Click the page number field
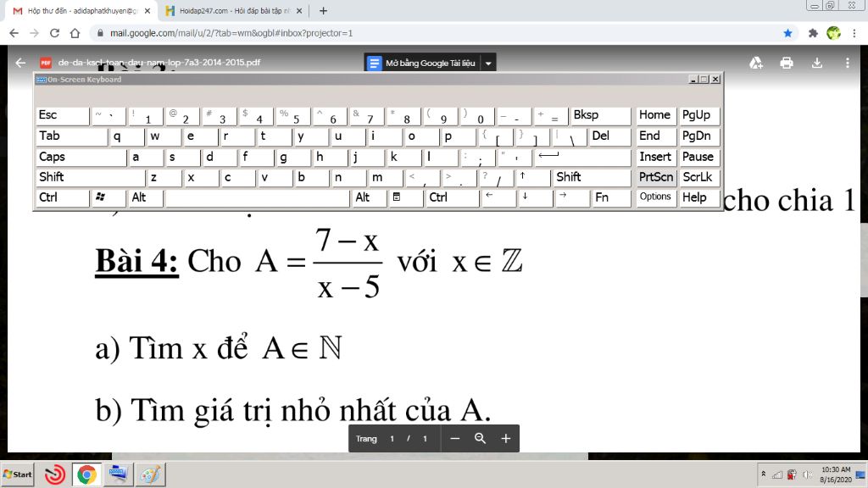This screenshot has width=868, height=488. point(392,438)
